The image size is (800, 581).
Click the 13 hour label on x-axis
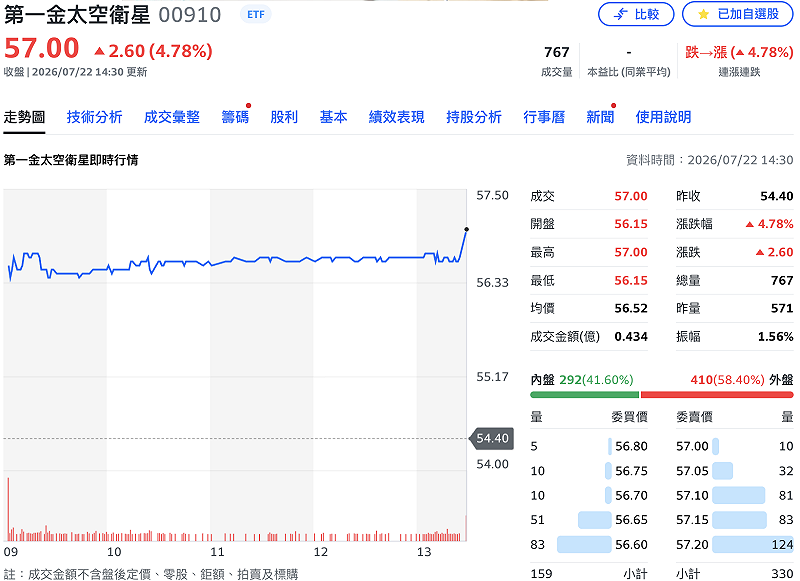point(424,552)
